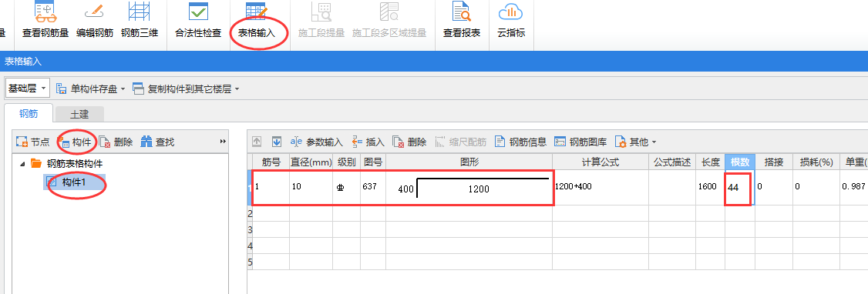
Task: Collapse 钢筋表格构件 tree node
Action: [22, 164]
